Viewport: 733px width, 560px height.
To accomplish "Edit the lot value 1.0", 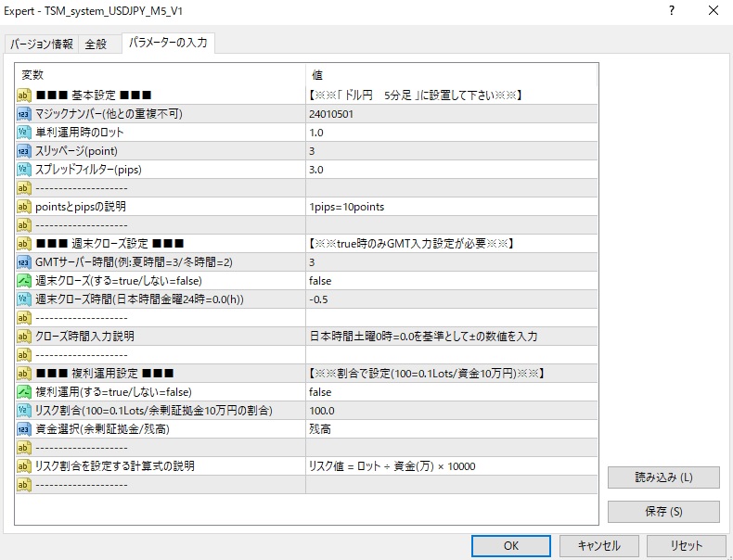I will pos(452,133).
